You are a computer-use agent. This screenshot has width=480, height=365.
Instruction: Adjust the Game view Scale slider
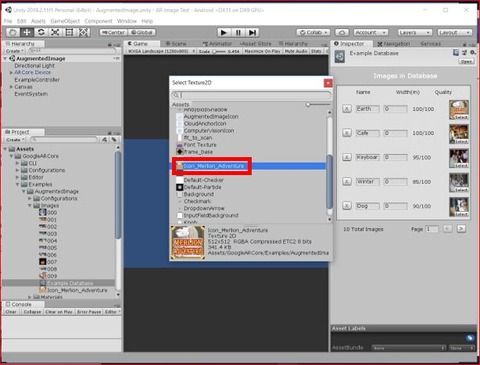point(218,51)
